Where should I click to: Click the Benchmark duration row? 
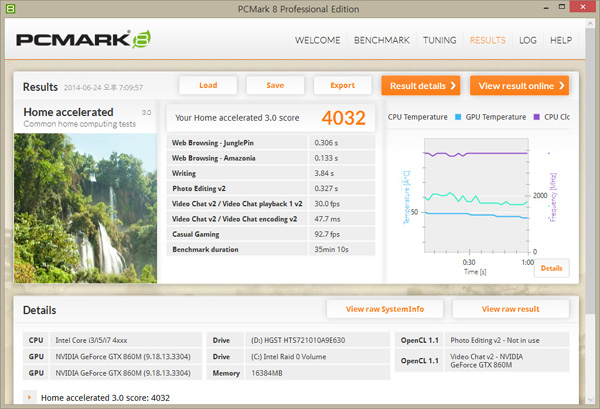coord(271,249)
